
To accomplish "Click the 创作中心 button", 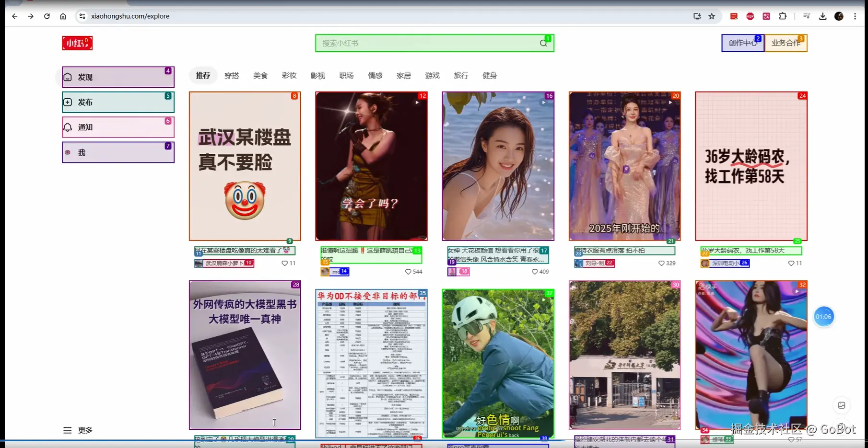I will click(x=742, y=43).
